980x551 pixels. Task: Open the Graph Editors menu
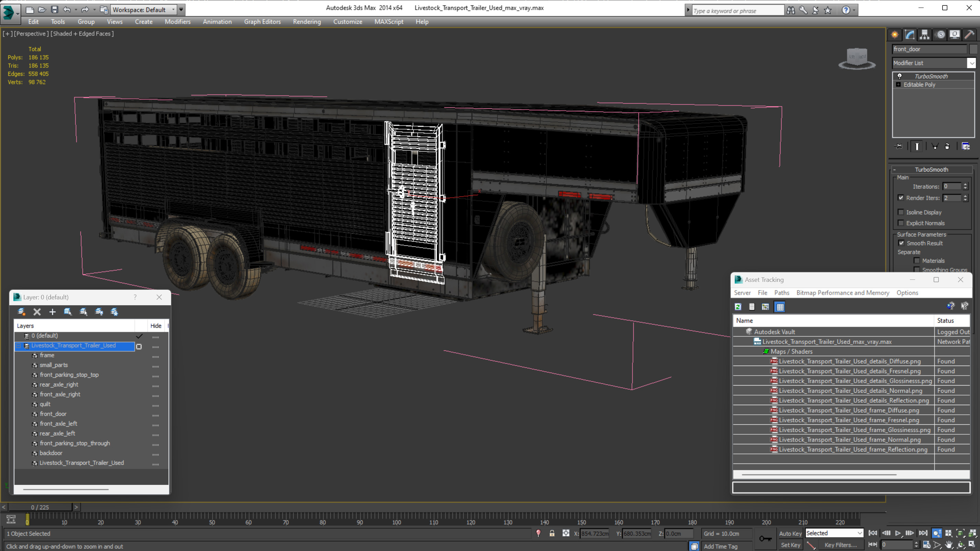[262, 22]
